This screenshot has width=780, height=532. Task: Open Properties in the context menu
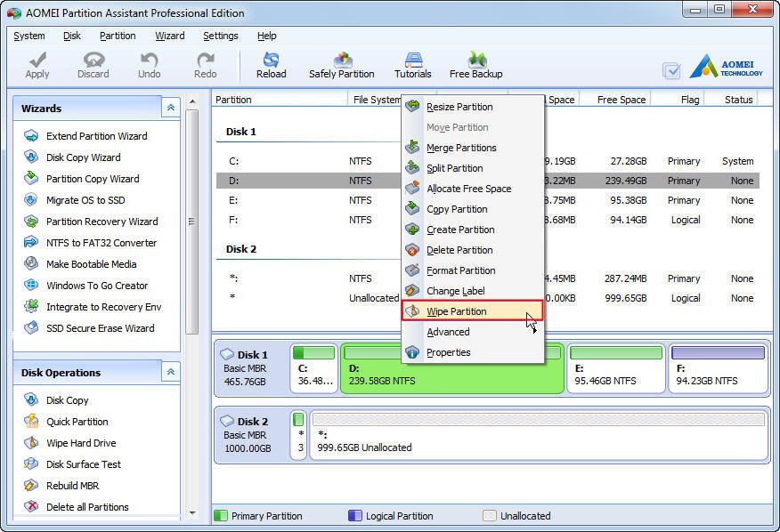click(472, 352)
